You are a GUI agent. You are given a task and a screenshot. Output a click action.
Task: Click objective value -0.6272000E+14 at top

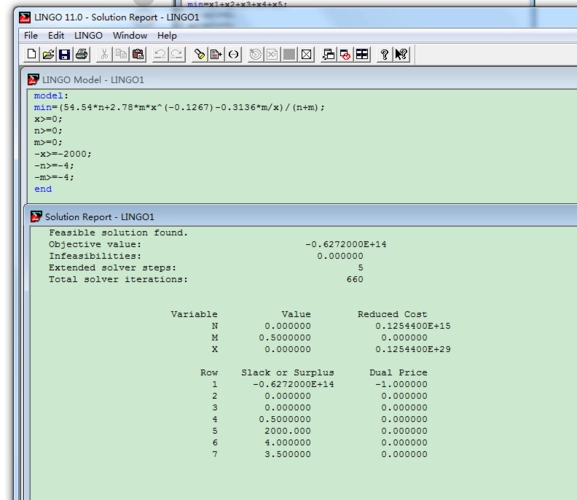[x=346, y=244]
